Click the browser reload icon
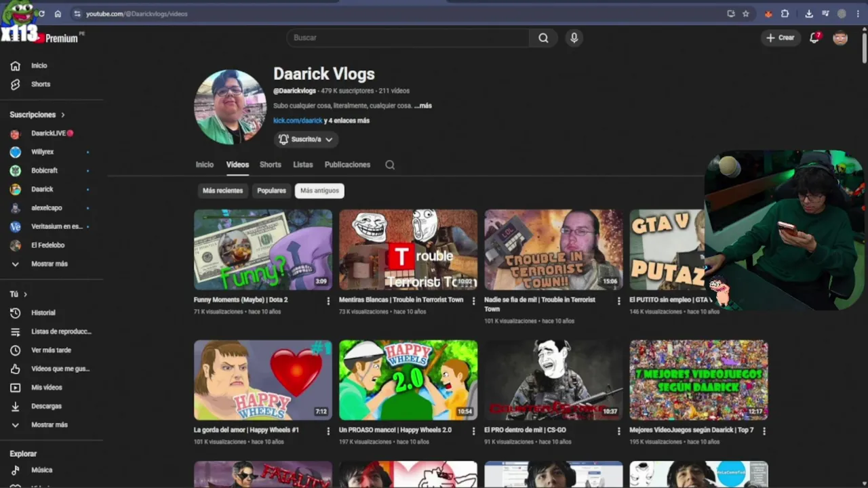The width and height of the screenshot is (868, 488). click(41, 14)
